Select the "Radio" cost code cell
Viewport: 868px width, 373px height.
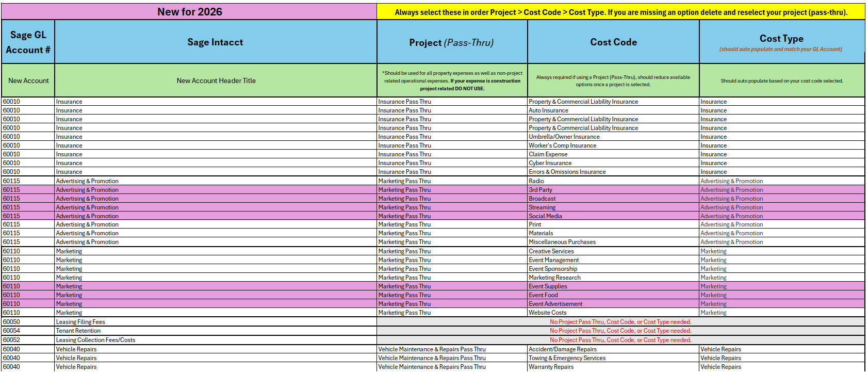point(613,181)
